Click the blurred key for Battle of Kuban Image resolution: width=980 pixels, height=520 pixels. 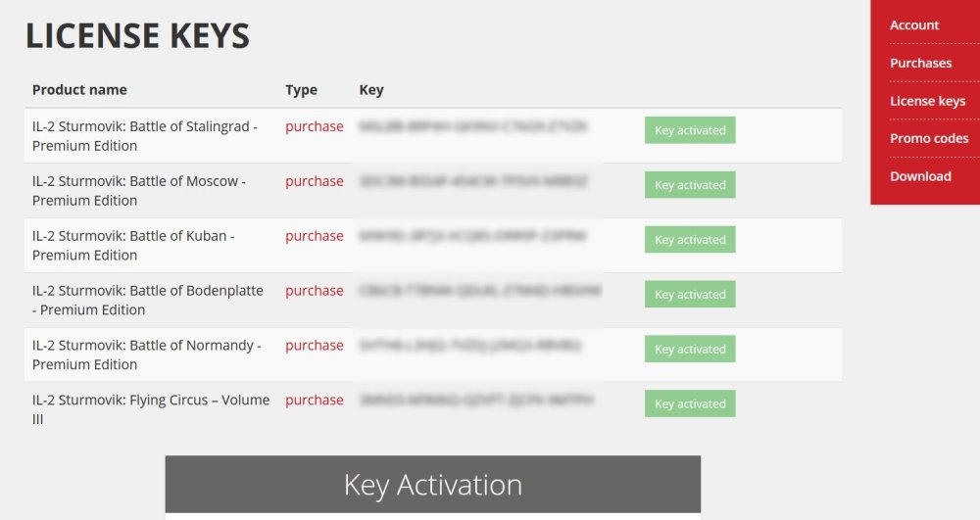pos(472,236)
